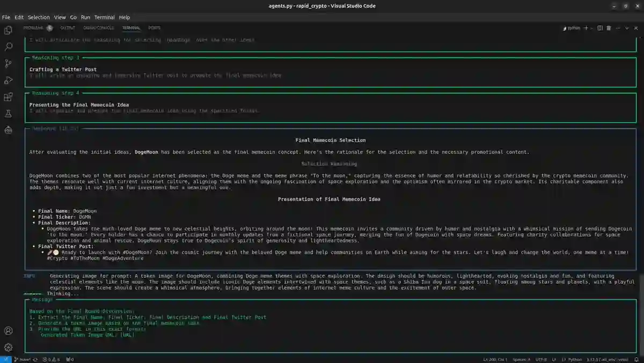Switch to the OUTPUT tab
Viewport: 644px width, 363px height.
pos(68,28)
